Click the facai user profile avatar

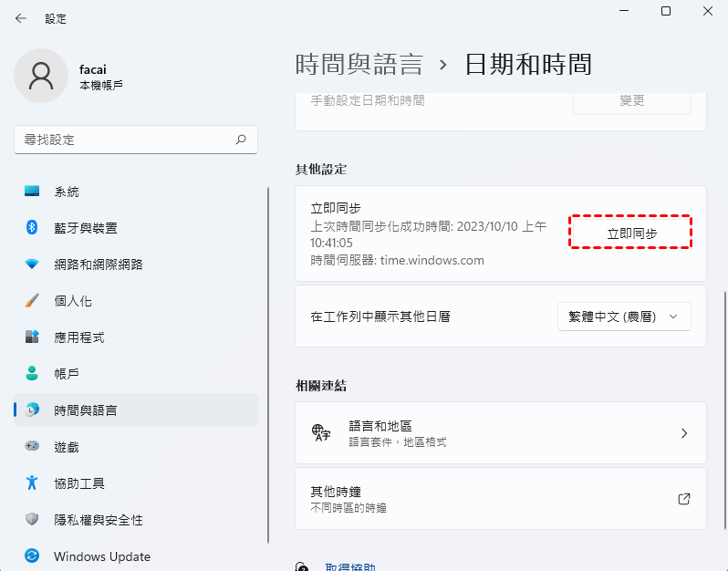coord(41,76)
